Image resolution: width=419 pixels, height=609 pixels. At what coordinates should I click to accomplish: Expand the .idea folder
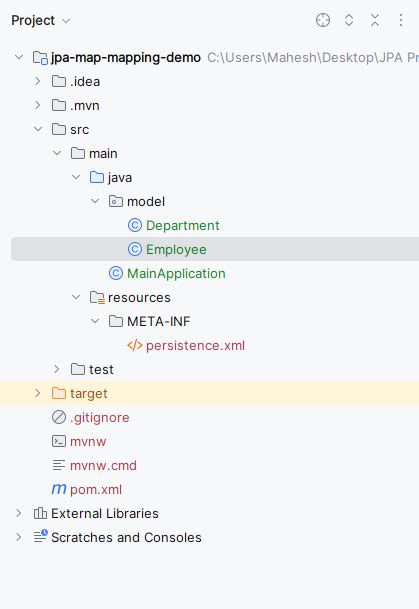click(x=38, y=81)
